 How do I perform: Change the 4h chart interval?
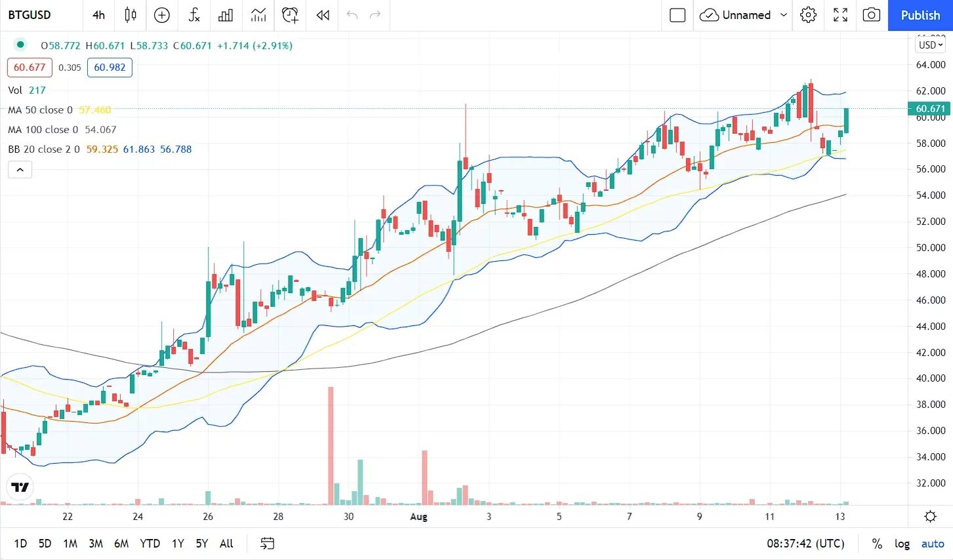click(98, 15)
